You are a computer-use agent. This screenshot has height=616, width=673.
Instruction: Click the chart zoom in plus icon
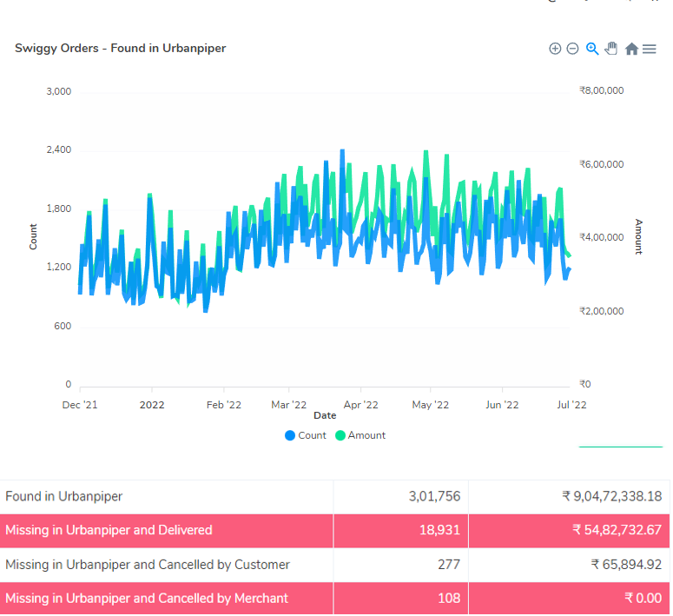[x=555, y=49]
